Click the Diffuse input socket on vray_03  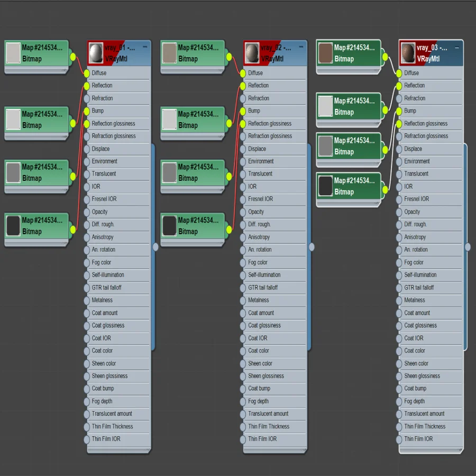[x=399, y=73]
